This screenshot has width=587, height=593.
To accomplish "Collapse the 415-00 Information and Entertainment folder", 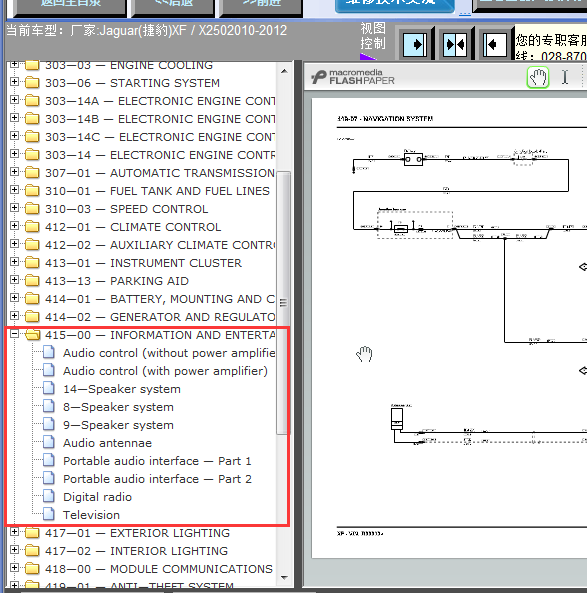I will [14, 334].
